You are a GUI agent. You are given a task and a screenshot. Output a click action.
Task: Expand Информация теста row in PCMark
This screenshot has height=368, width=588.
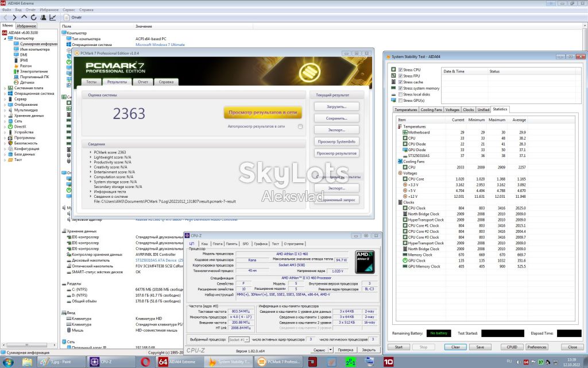(90, 191)
